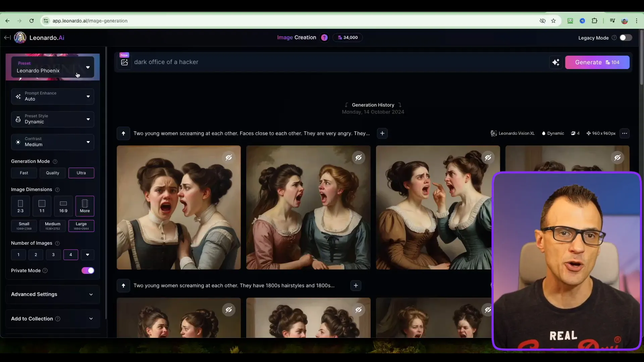Select the 16:9 image dimension ratio
Screen dimensions: 644x362
point(63,205)
